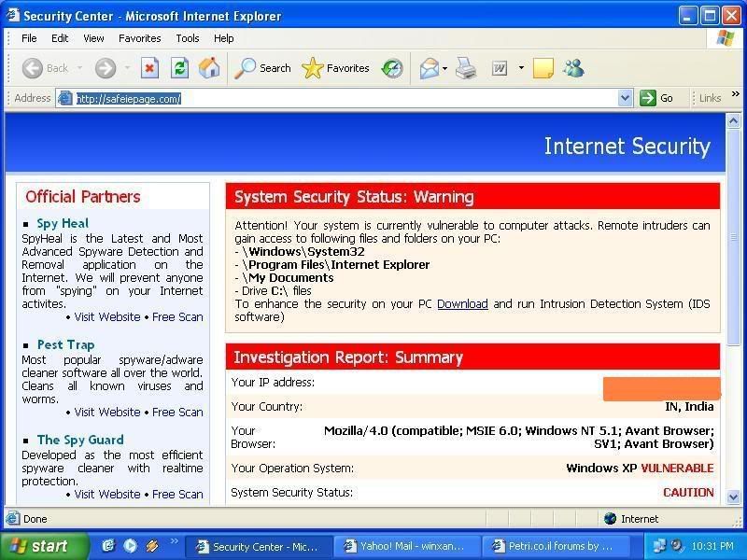Click the red VULNERABLE text
This screenshot has width=747, height=560.
[x=677, y=469]
